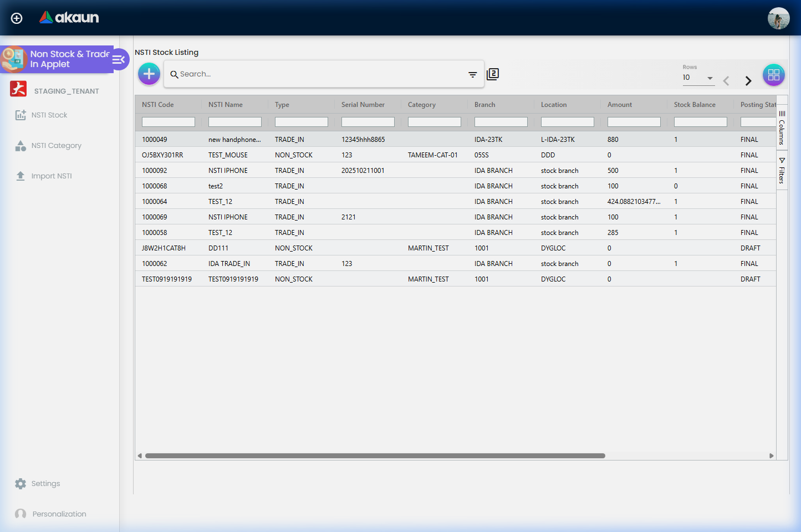
Task: Expand the Filters side panel
Action: click(782, 171)
